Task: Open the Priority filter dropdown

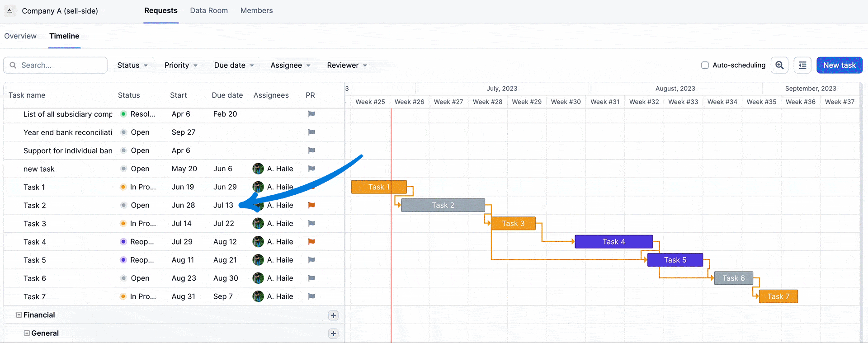Action: (x=181, y=65)
